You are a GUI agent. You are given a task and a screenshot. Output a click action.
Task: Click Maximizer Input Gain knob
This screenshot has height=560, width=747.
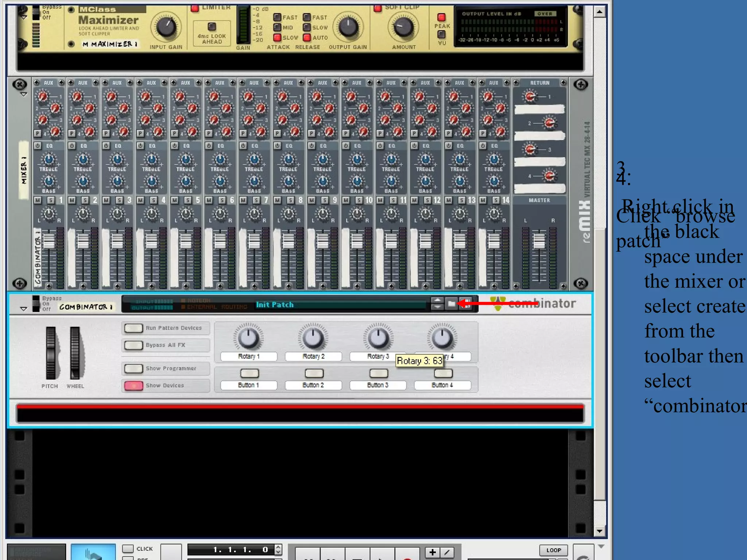point(166,27)
